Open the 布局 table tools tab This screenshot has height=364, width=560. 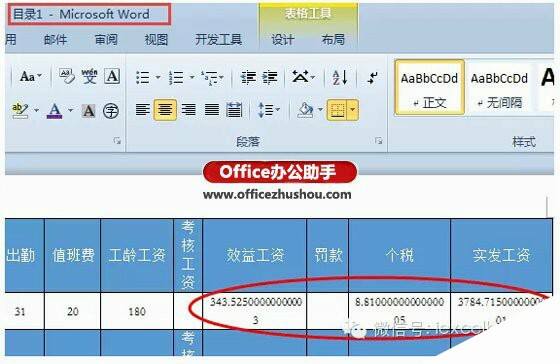tap(333, 39)
